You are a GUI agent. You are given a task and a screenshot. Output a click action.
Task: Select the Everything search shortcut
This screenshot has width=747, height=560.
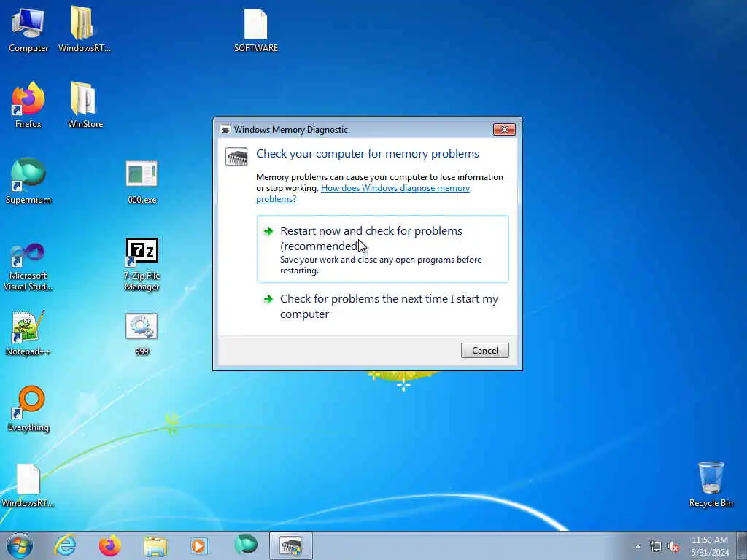(x=28, y=408)
